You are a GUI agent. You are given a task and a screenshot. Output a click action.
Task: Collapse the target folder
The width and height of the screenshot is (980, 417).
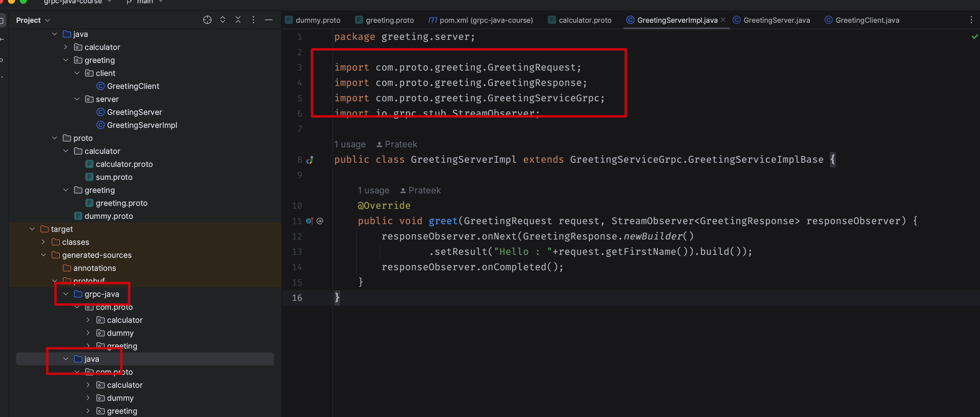pos(32,229)
